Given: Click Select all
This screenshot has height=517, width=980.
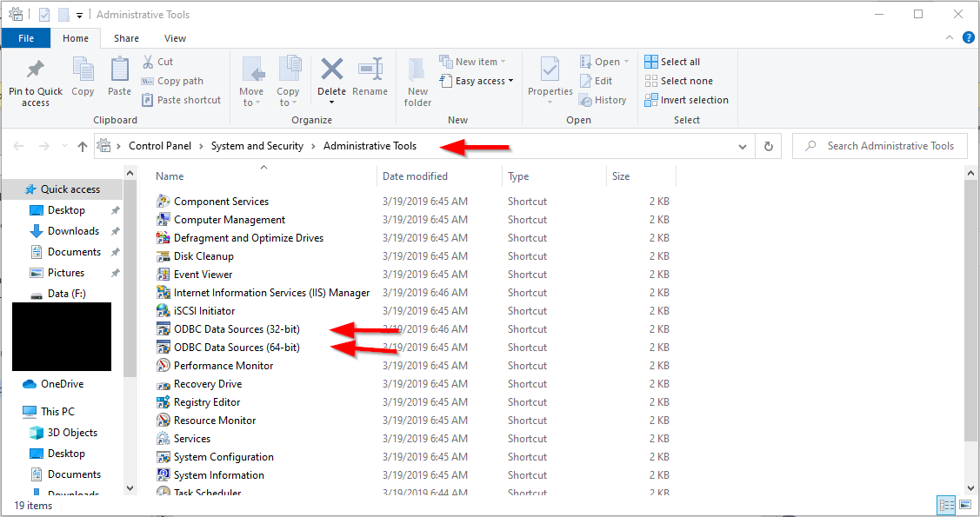Looking at the screenshot, I should (x=672, y=62).
